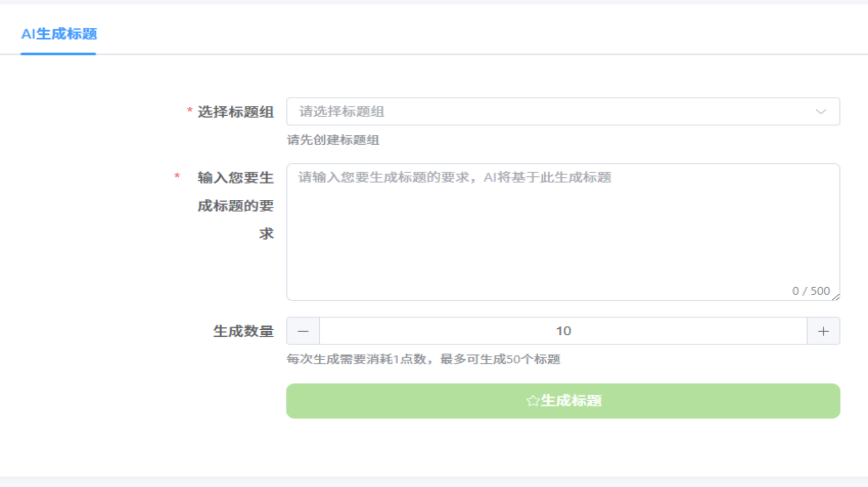
Task: Click the 生成数量 label
Action: click(x=243, y=331)
